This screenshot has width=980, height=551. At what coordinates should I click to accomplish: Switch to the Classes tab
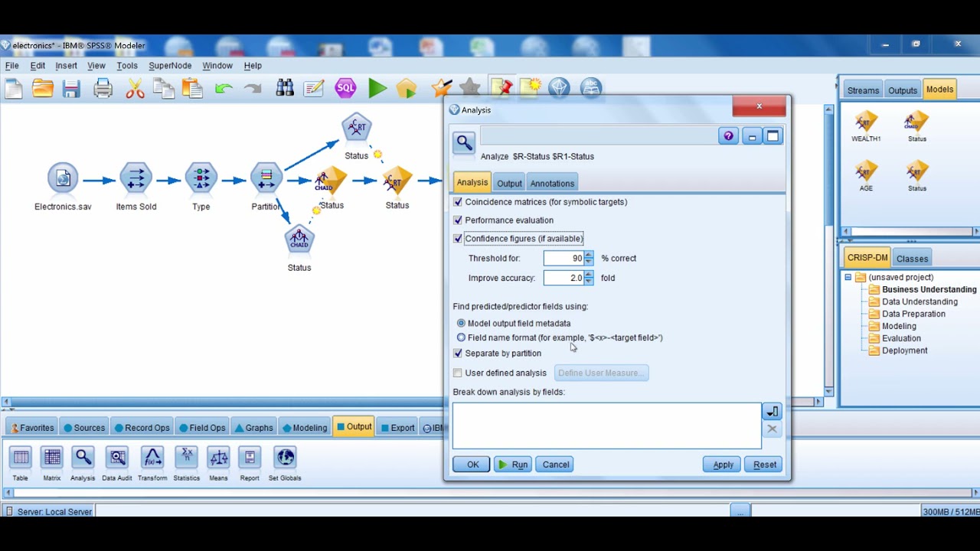(912, 259)
